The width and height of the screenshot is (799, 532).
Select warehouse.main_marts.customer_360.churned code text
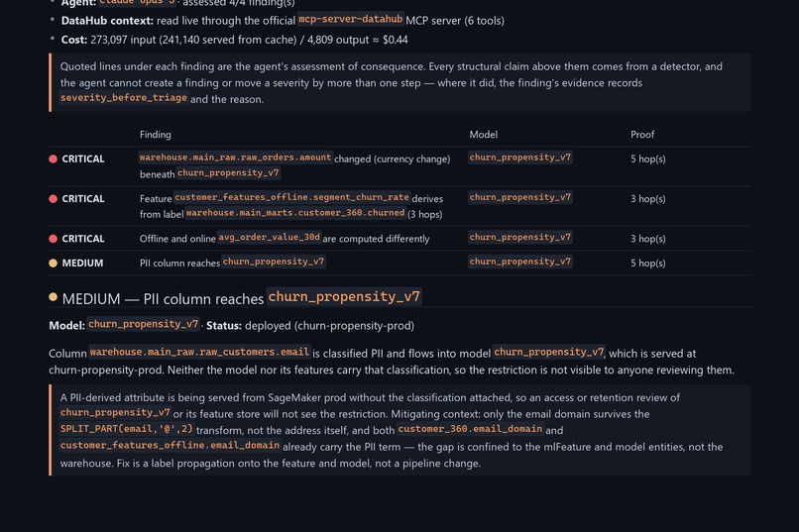[x=295, y=213]
